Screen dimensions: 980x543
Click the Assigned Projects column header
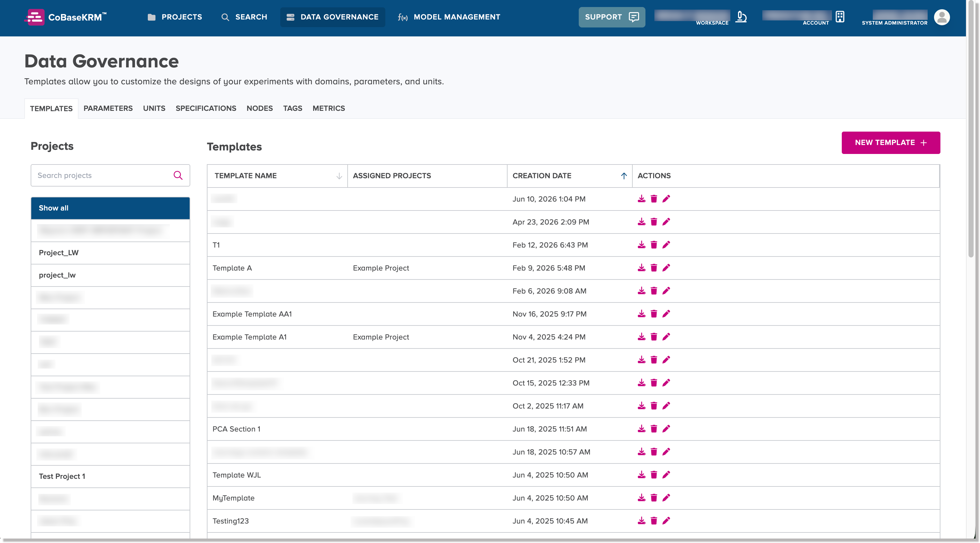click(427, 176)
